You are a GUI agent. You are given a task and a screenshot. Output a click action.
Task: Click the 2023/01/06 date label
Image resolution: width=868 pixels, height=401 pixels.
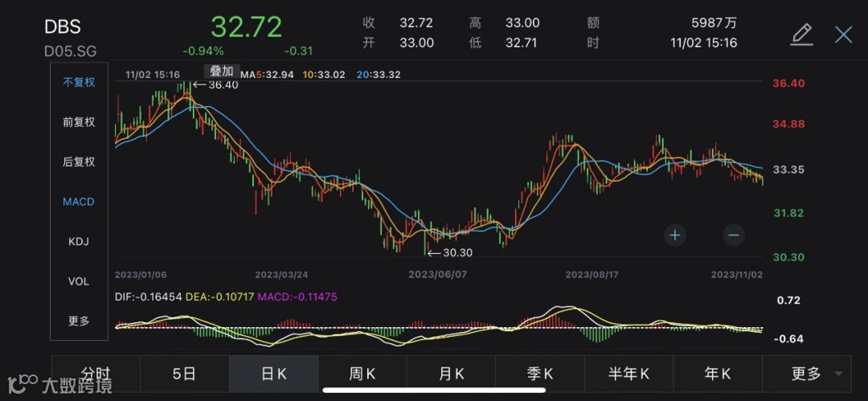pyautogui.click(x=141, y=275)
